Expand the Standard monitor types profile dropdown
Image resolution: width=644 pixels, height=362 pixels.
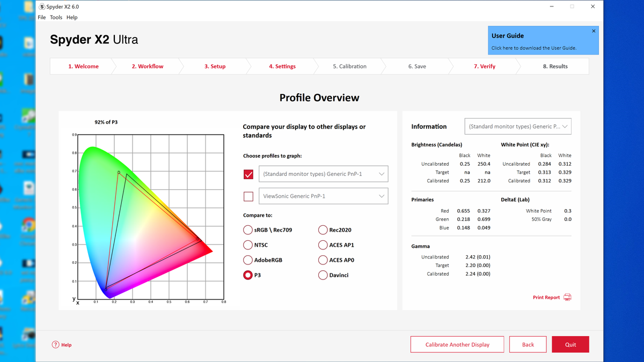[x=323, y=174]
